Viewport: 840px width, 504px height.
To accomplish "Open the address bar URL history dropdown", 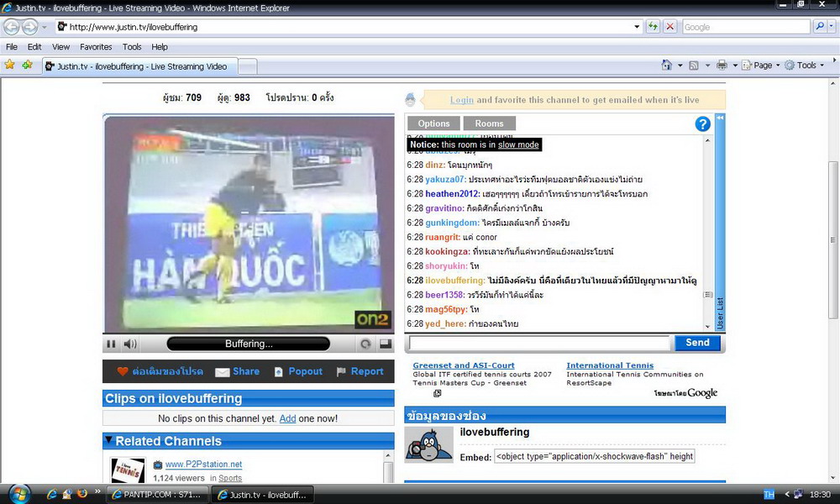I will click(x=637, y=27).
